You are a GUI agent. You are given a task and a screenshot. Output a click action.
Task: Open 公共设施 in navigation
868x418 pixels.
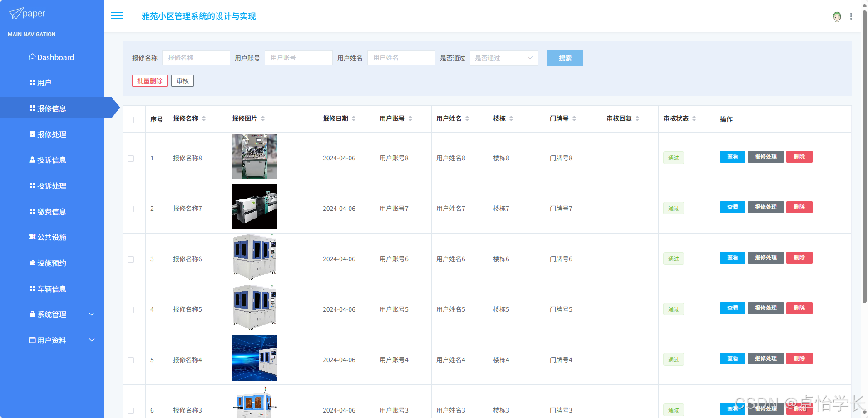pyautogui.click(x=52, y=237)
